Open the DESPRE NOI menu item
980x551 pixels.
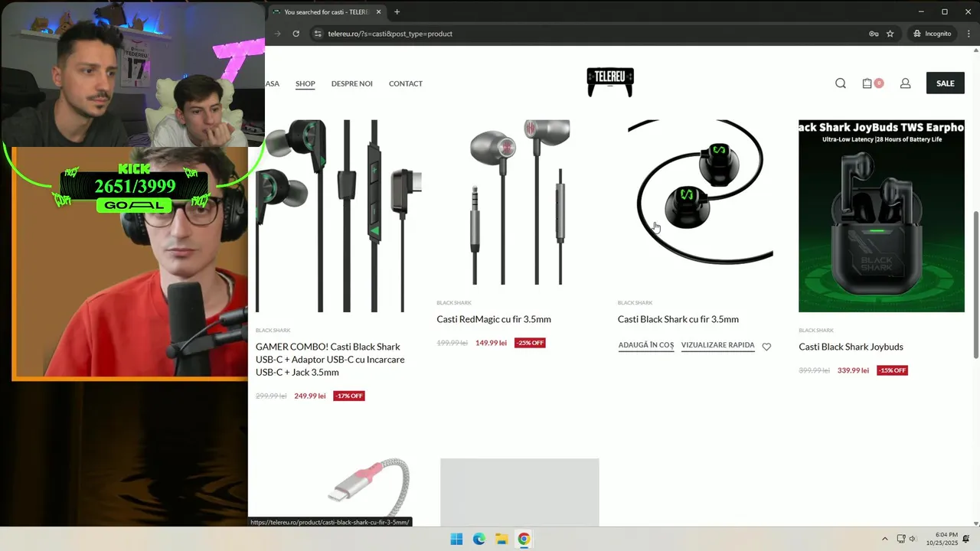coord(351,83)
